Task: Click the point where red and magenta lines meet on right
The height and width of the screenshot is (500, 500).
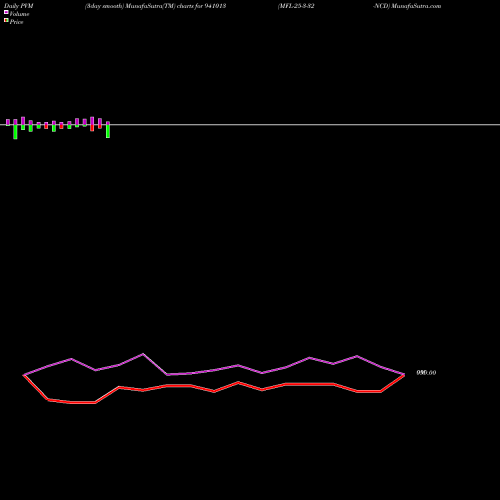Action: coord(404,375)
